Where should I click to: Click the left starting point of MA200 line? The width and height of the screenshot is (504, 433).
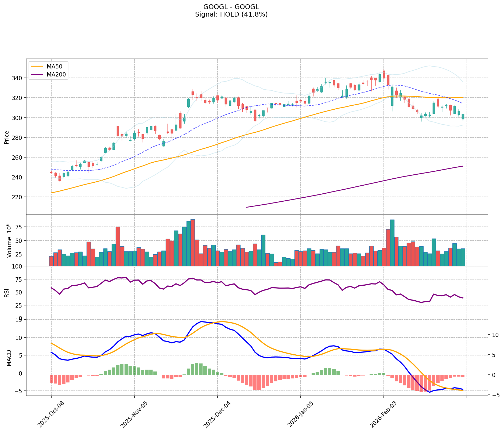pos(246,207)
